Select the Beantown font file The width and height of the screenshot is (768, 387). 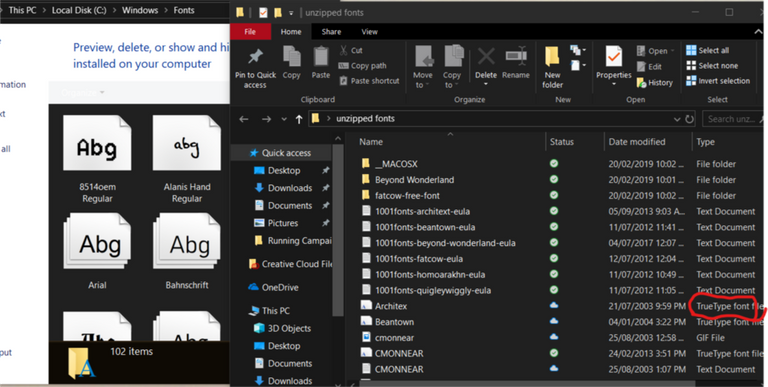tap(394, 322)
